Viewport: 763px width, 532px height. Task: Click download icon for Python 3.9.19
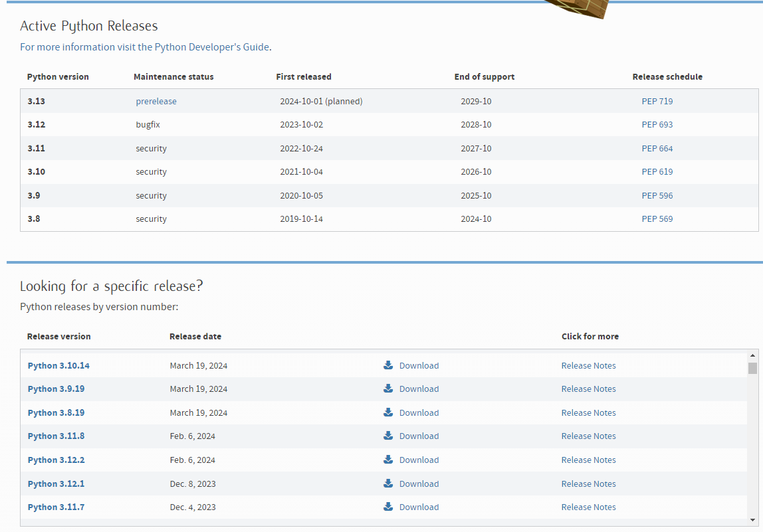(x=388, y=389)
